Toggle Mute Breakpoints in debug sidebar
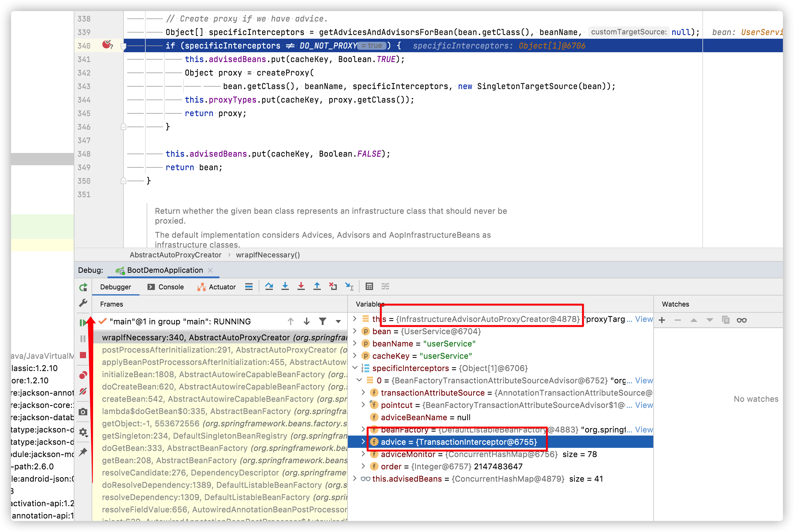Image resolution: width=794 pixels, height=532 pixels. [x=83, y=392]
